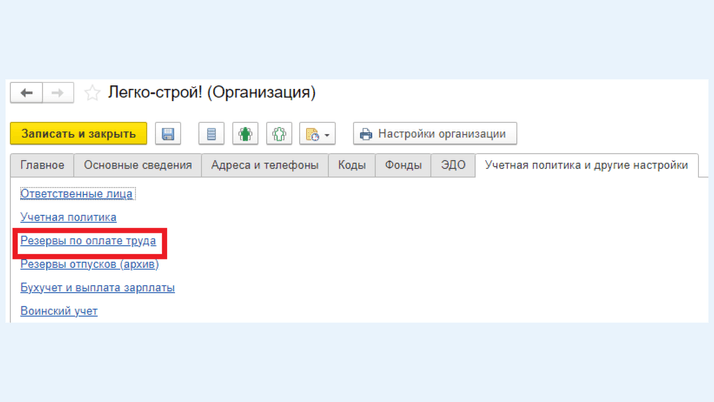The height and width of the screenshot is (402, 714).
Task: Select Учетная политика и другие настройки tab
Action: point(586,165)
